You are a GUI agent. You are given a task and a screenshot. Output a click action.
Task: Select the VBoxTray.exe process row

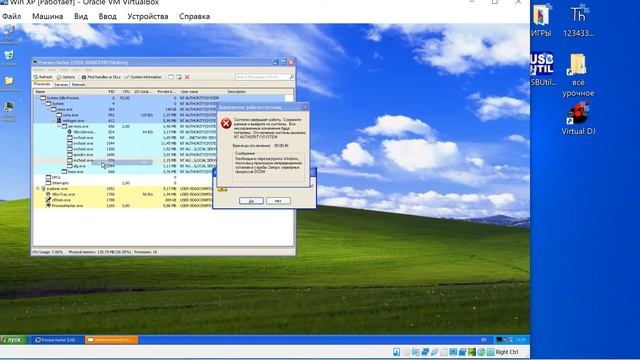click(x=124, y=194)
